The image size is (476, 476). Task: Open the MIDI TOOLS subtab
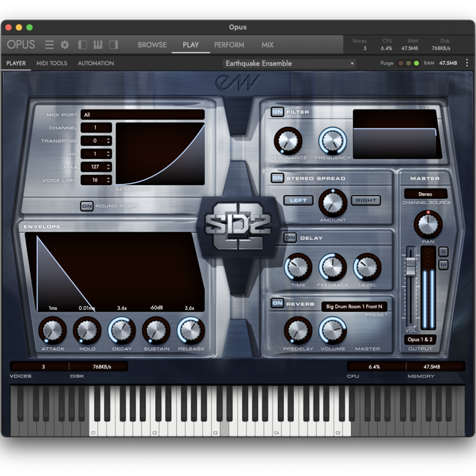pyautogui.click(x=52, y=63)
